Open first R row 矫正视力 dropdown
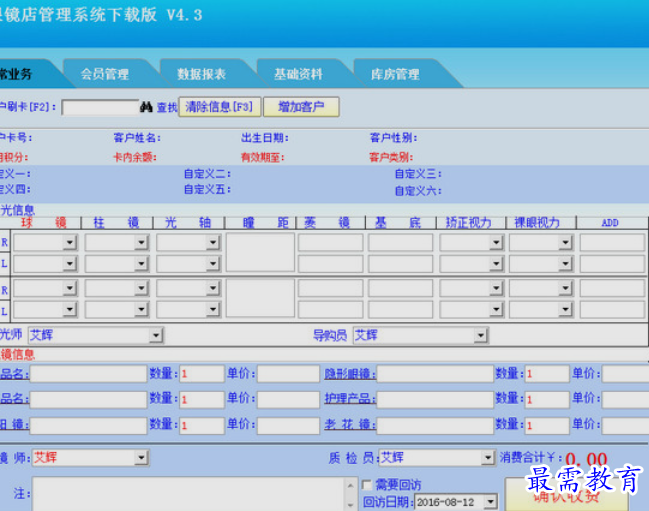The image size is (649, 511). [496, 242]
